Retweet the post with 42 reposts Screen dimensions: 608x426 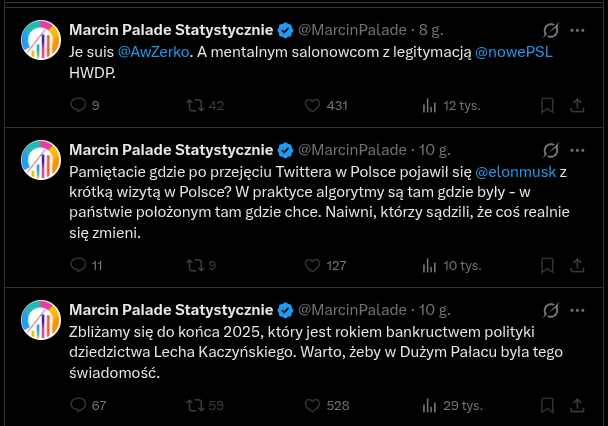196,105
